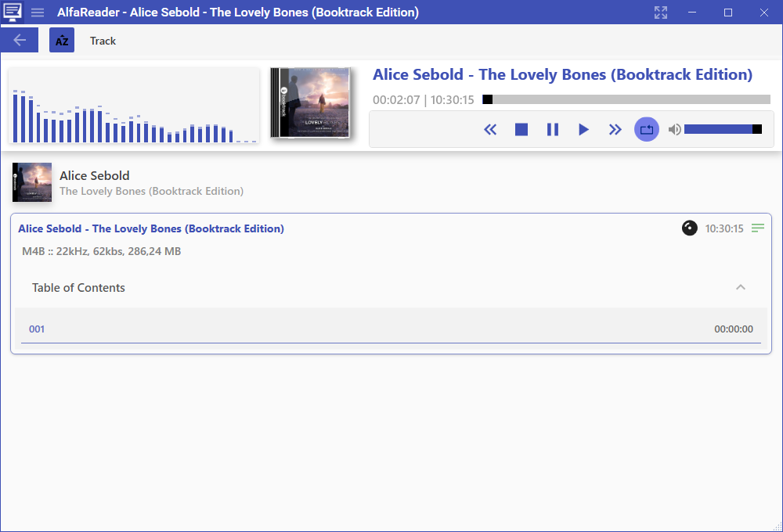Click the back arrow navigation icon
This screenshot has width=783, height=532.
click(20, 39)
